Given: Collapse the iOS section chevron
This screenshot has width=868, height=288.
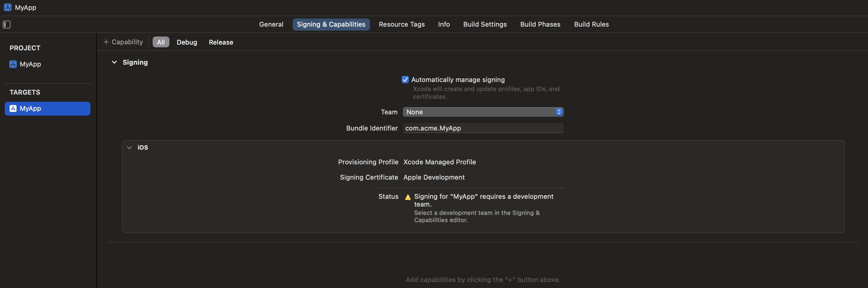Looking at the screenshot, I should [x=129, y=148].
